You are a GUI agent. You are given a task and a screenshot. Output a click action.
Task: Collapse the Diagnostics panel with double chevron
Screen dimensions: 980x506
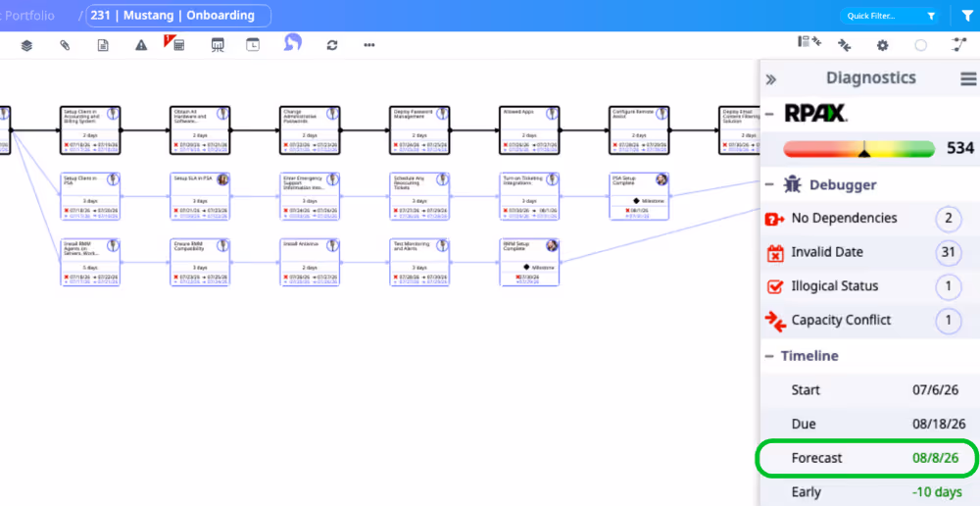pos(771,79)
